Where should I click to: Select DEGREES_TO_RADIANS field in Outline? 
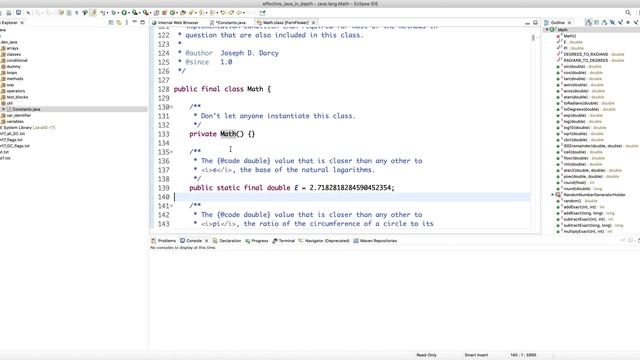pyautogui.click(x=590, y=54)
